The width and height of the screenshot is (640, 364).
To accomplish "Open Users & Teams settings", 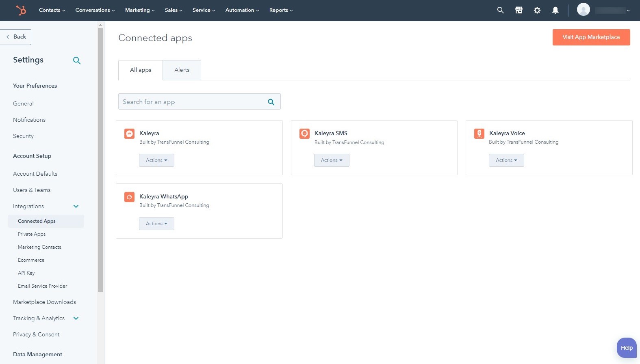I will [32, 190].
